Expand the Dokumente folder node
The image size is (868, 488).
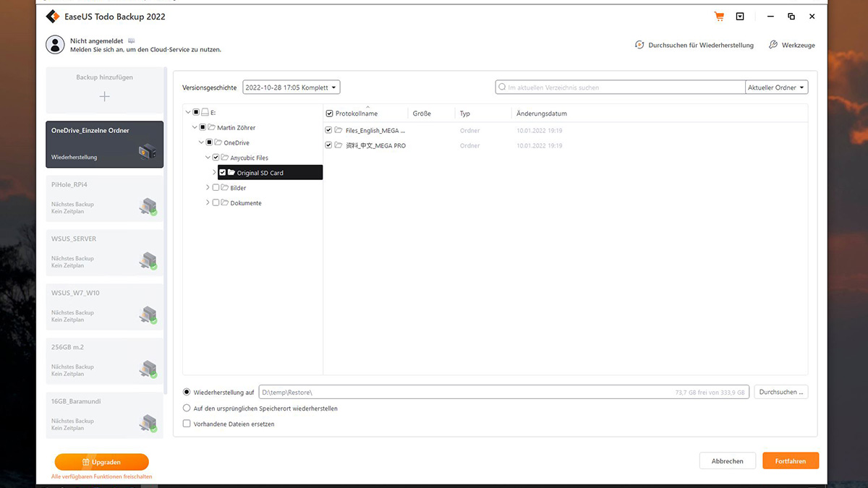click(x=208, y=203)
